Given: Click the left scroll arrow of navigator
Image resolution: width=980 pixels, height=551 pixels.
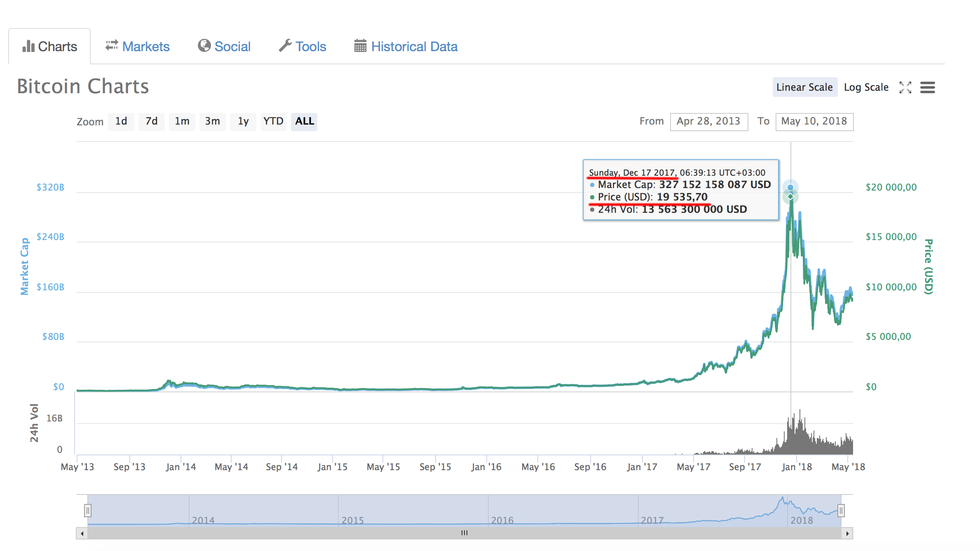Looking at the screenshot, I should pyautogui.click(x=82, y=533).
